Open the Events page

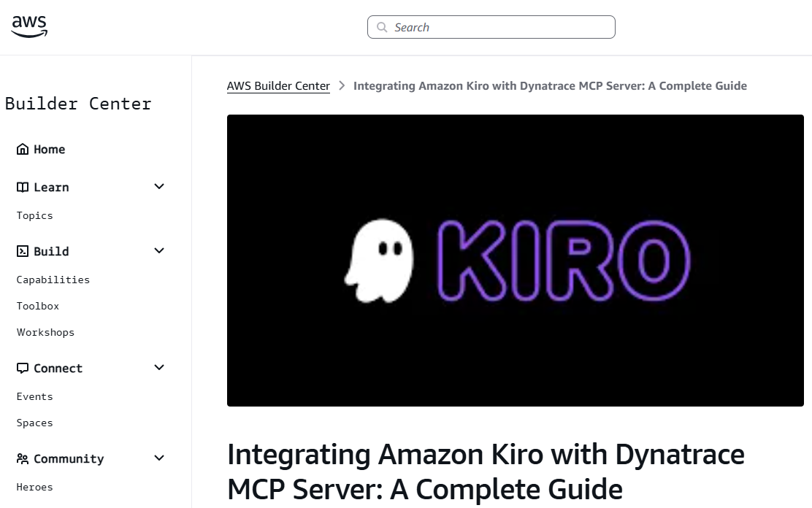coord(34,396)
